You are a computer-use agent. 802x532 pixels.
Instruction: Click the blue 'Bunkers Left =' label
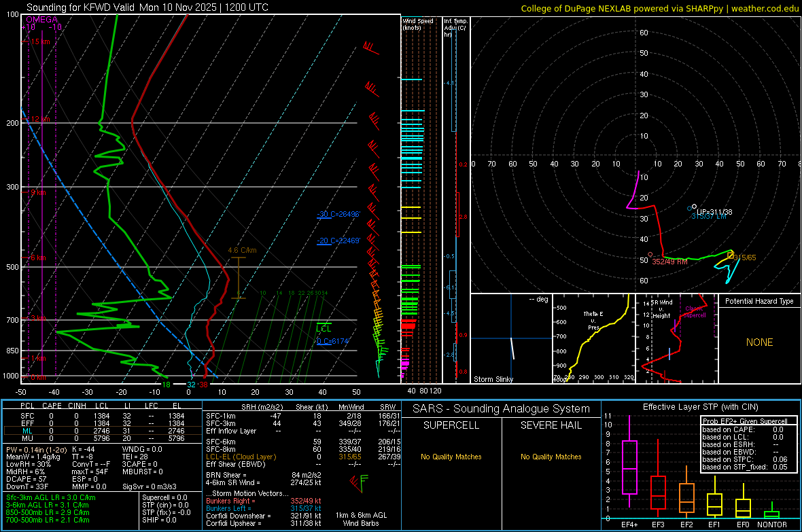coord(228,508)
